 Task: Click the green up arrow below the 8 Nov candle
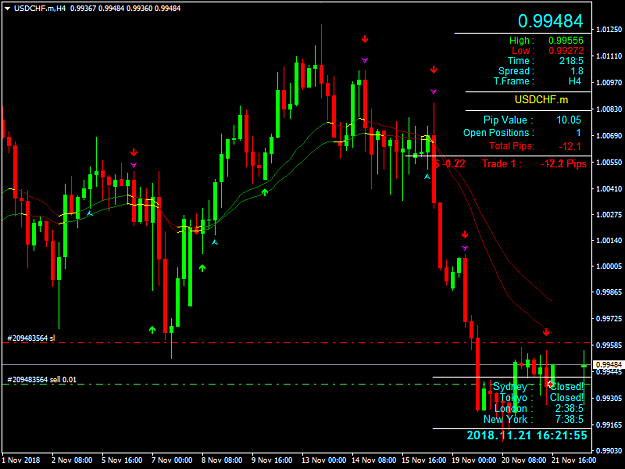pos(202,268)
